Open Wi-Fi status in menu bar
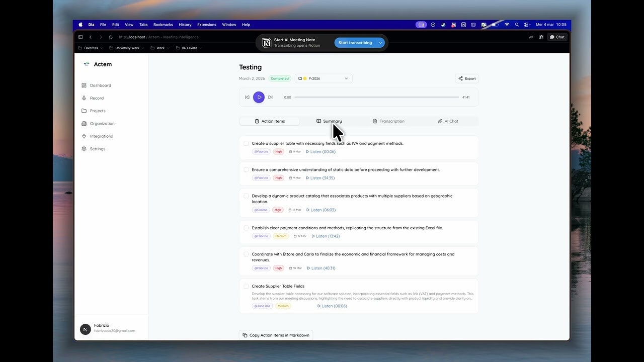 (x=507, y=25)
